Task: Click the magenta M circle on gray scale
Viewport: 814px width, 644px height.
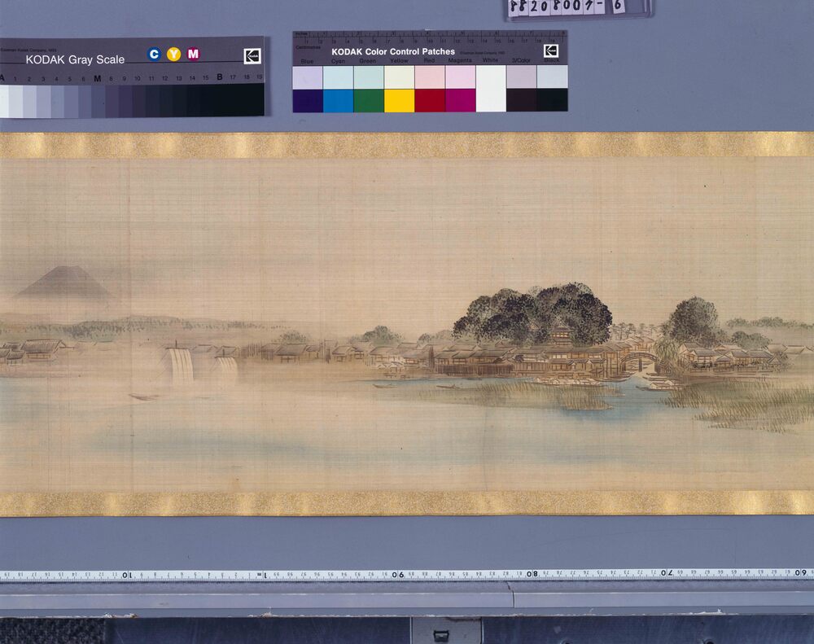Action: pyautogui.click(x=193, y=54)
